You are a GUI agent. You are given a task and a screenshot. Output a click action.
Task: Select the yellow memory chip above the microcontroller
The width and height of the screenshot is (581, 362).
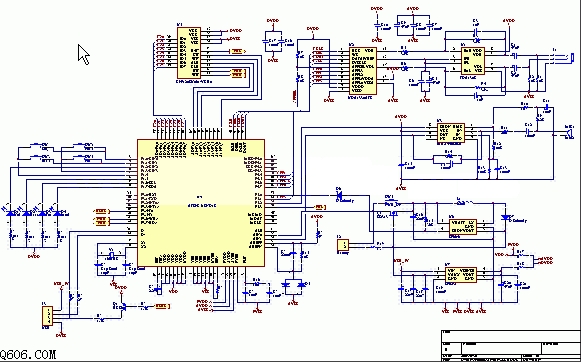coord(189,53)
